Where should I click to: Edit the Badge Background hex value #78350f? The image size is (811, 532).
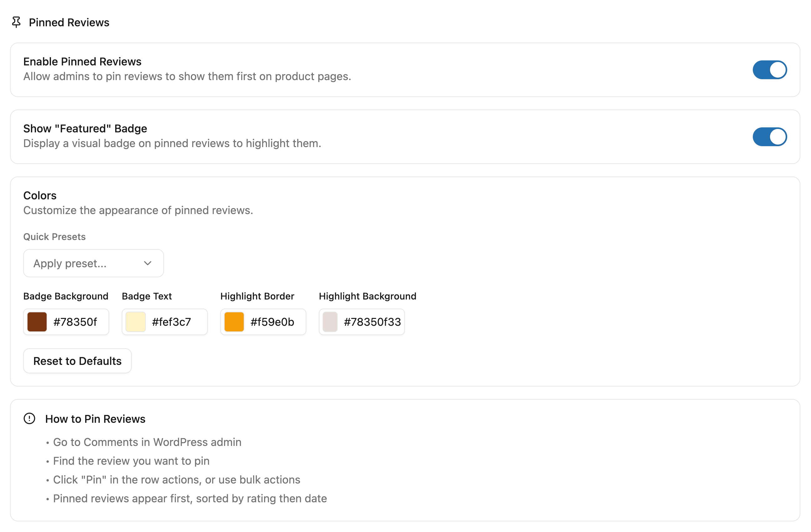coord(75,322)
